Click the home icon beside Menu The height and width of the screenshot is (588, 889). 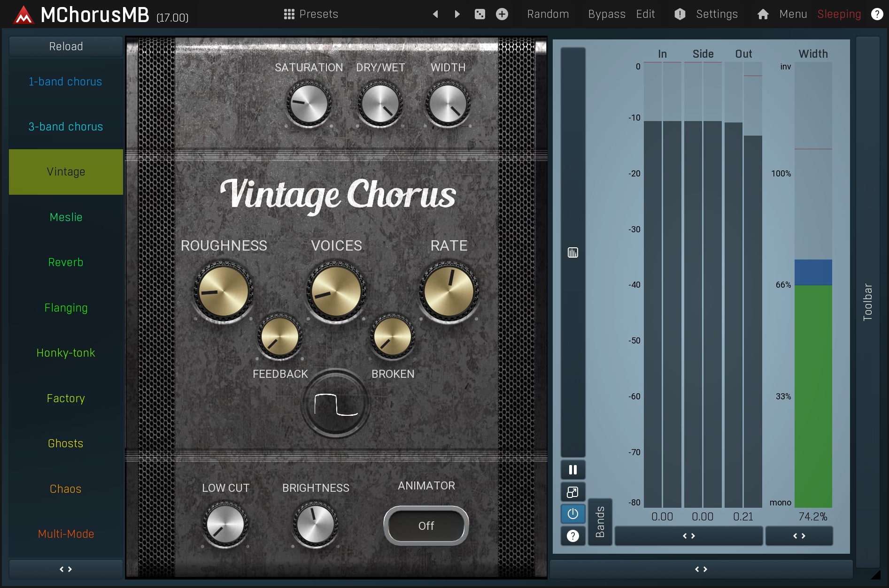tap(763, 14)
